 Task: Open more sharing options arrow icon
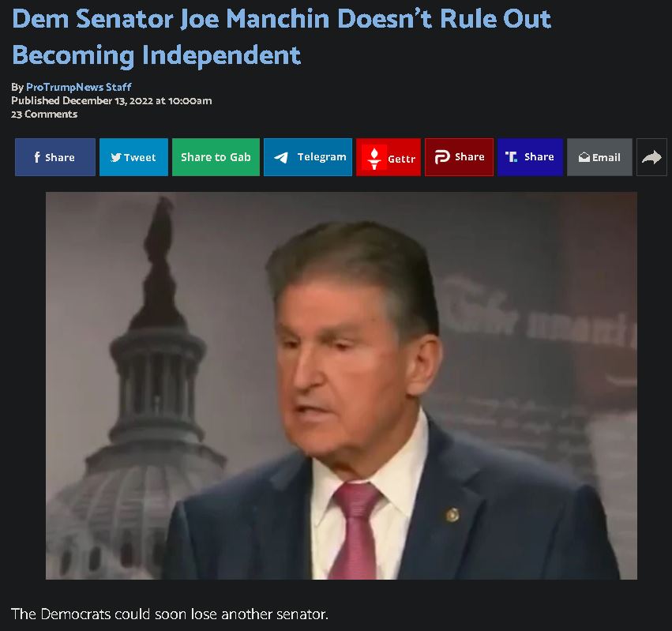point(651,157)
